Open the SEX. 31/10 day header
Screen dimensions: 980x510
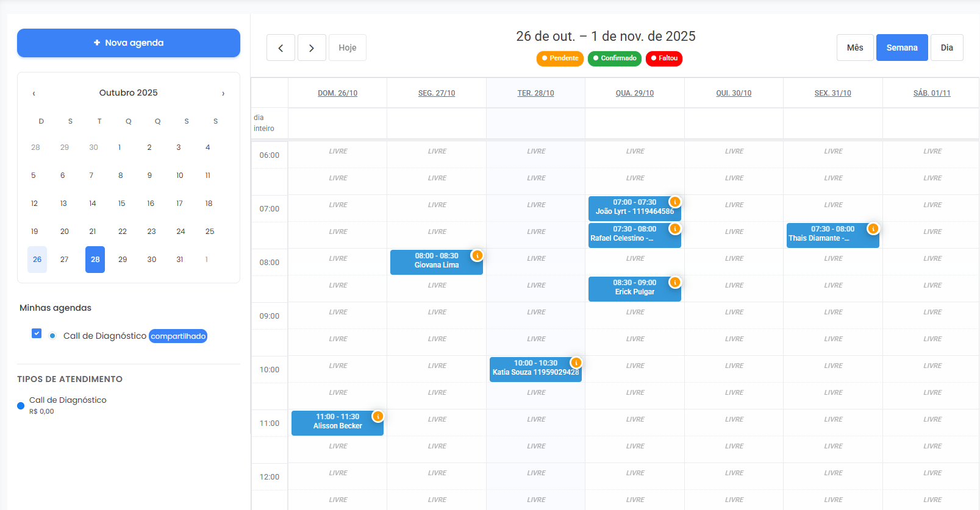833,93
